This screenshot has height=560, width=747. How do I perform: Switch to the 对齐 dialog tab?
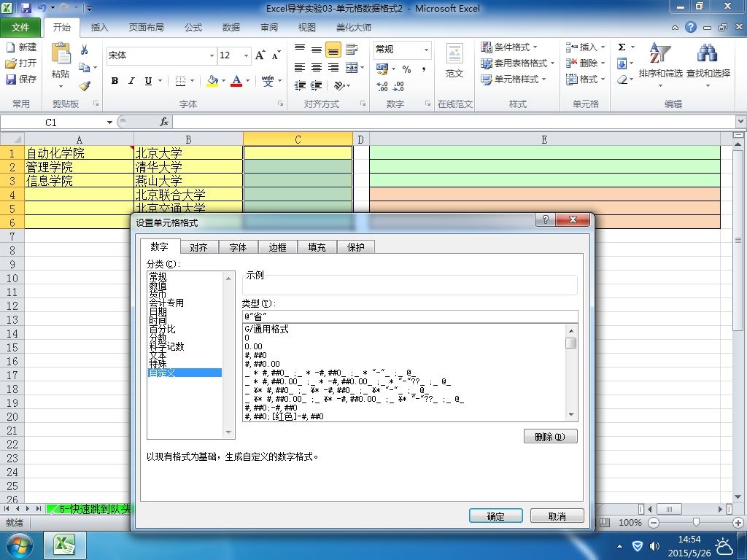[x=198, y=247]
